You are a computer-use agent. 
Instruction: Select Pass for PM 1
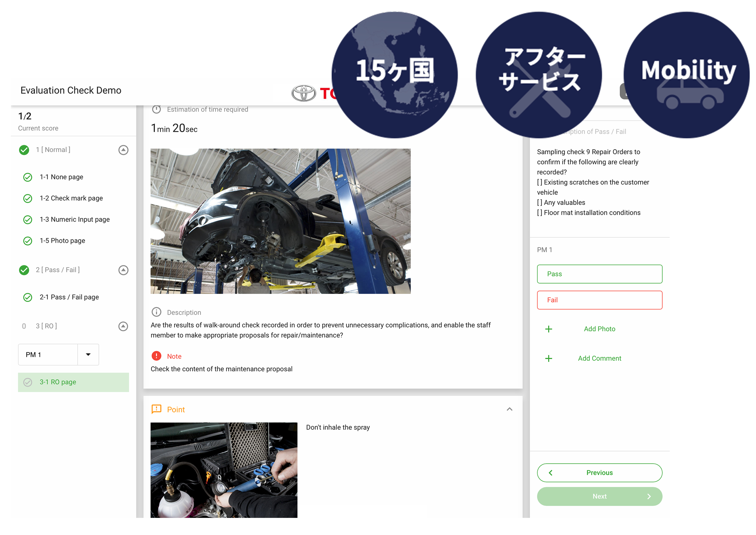(600, 274)
